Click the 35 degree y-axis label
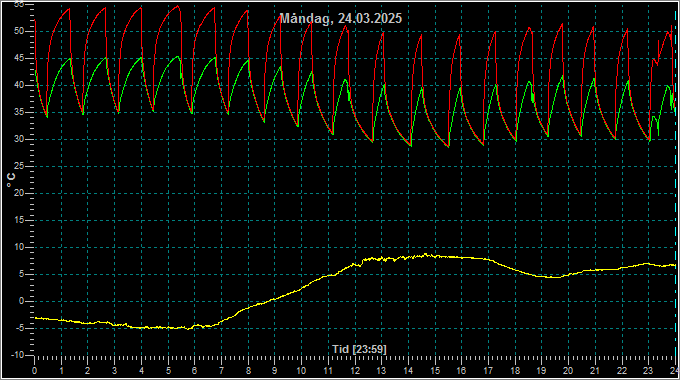 coord(19,112)
